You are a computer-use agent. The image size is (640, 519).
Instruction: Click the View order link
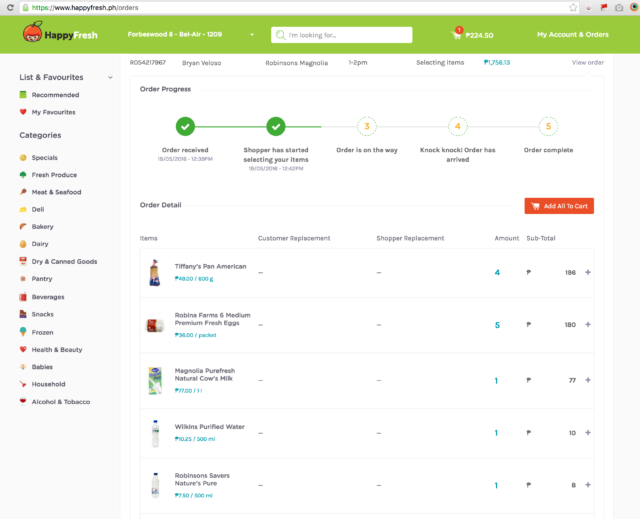[587, 62]
